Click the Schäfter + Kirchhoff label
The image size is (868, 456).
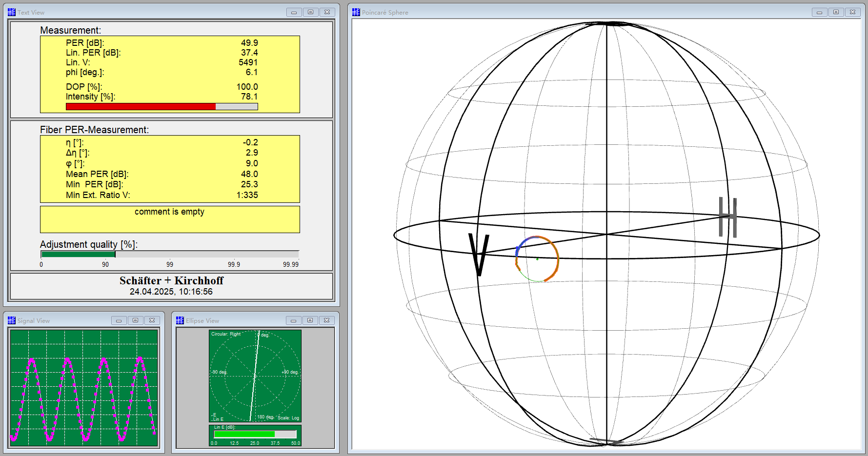pos(171,281)
